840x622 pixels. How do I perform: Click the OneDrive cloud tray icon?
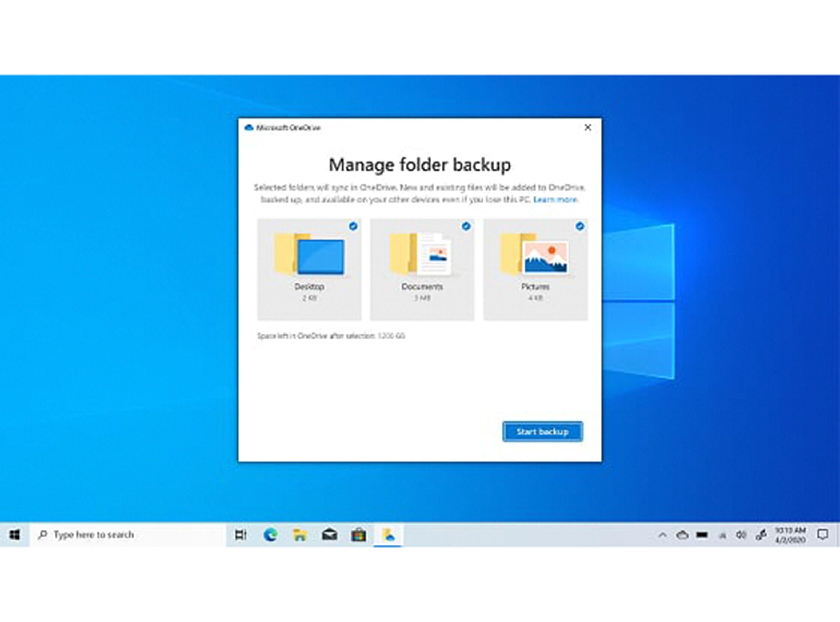[x=682, y=535]
